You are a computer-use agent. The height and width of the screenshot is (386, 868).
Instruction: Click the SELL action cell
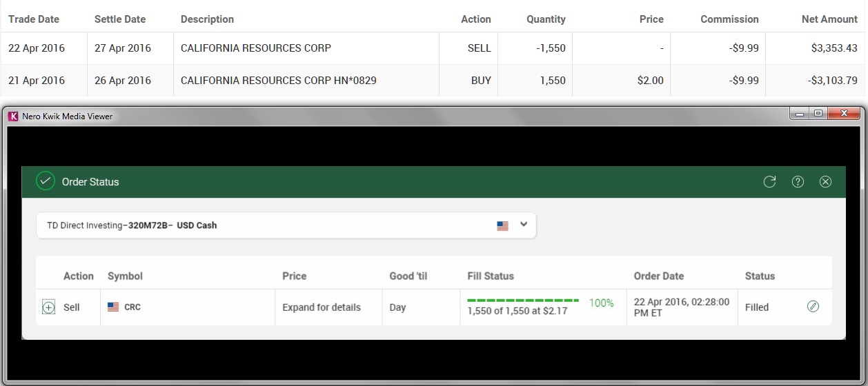coord(479,48)
